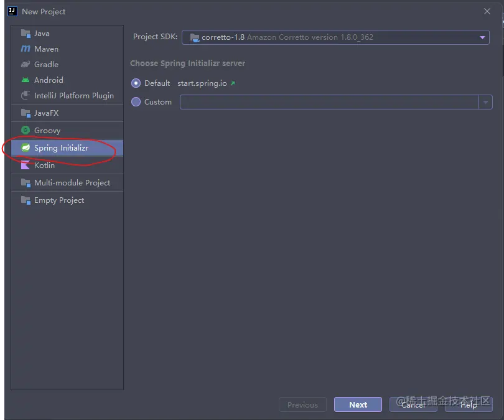Select the Custom server radio button
The image size is (504, 420).
[136, 102]
